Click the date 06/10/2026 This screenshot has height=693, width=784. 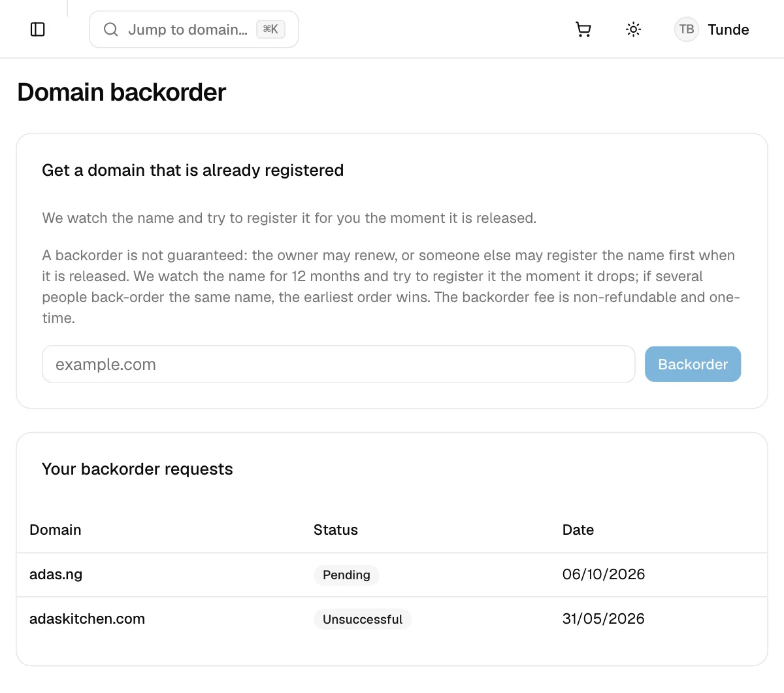coord(604,575)
